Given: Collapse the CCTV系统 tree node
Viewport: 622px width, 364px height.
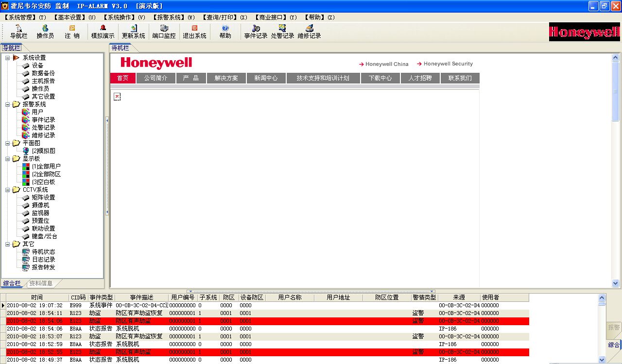Looking at the screenshot, I should 8,190.
